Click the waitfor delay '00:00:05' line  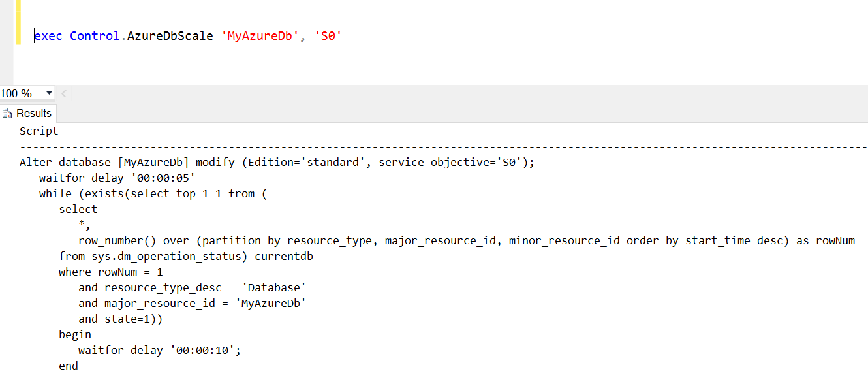[117, 178]
